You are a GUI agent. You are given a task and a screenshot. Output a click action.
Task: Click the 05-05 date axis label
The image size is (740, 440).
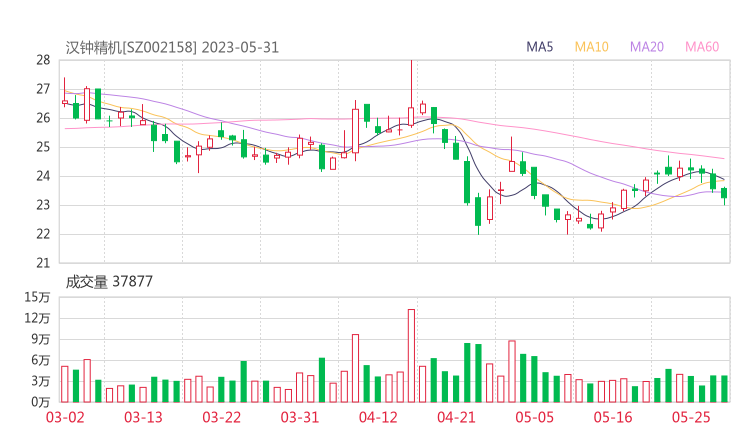pos(534,417)
